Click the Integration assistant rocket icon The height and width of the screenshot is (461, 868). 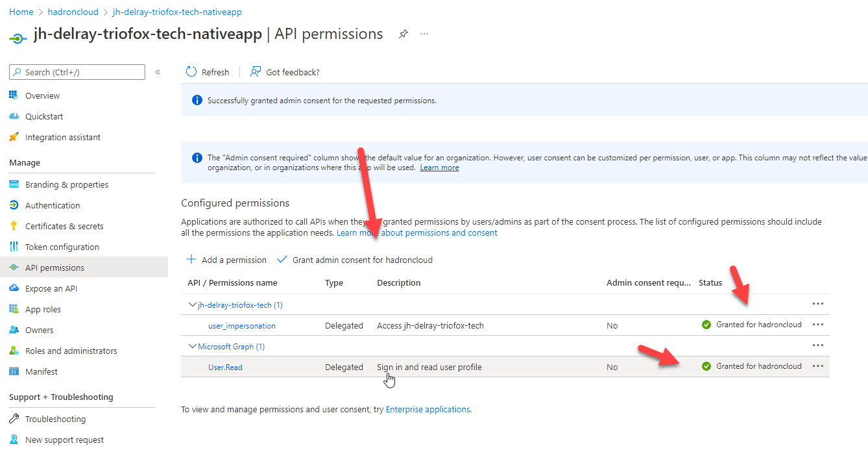[x=14, y=137]
